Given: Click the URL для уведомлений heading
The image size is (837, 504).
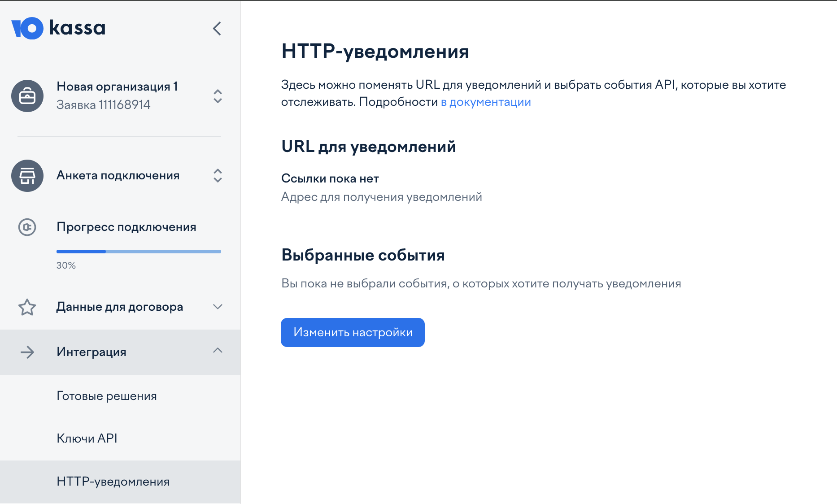Looking at the screenshot, I should pyautogui.click(x=369, y=147).
